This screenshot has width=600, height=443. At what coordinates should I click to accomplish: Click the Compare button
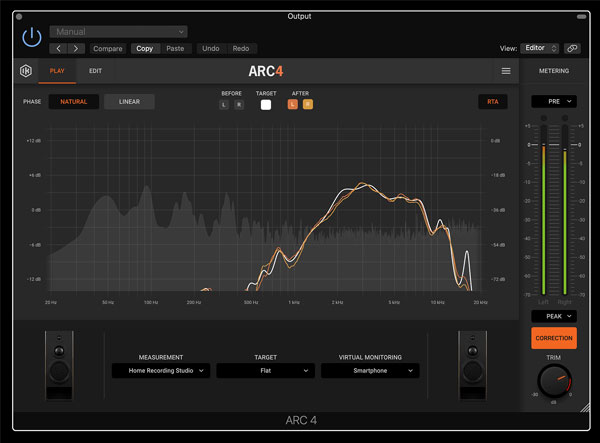click(x=108, y=49)
